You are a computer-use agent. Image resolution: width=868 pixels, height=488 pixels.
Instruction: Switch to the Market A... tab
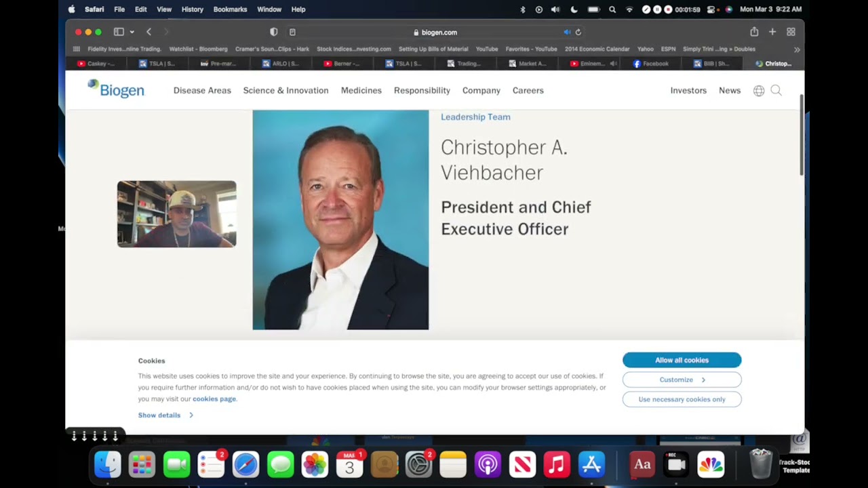tap(527, 64)
